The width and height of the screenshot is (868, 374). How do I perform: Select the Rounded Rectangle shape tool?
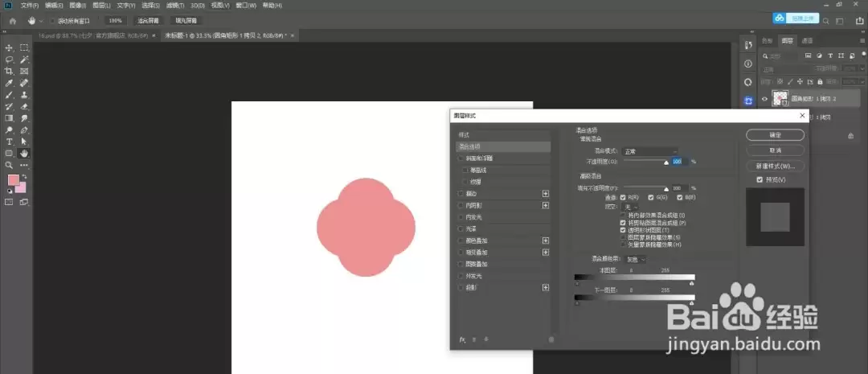point(10,154)
